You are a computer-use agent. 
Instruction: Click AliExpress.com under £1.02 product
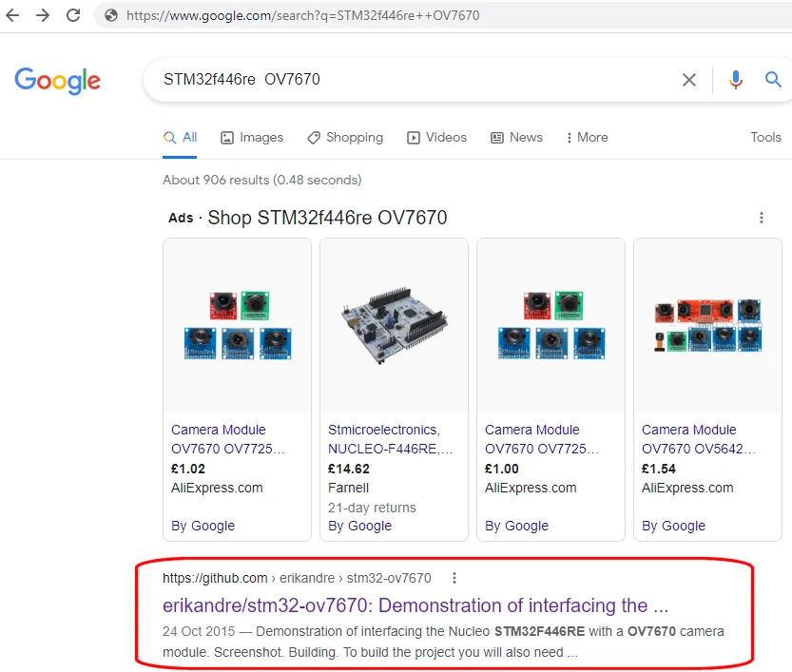pos(217,488)
